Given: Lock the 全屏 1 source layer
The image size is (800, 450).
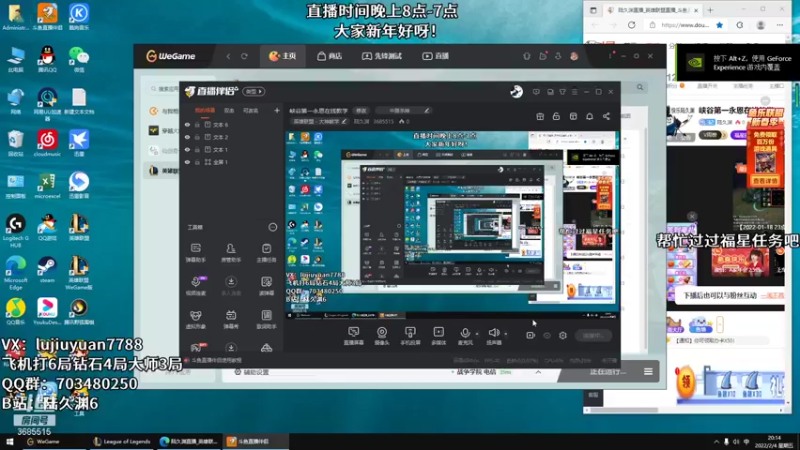Looking at the screenshot, I should pos(197,162).
